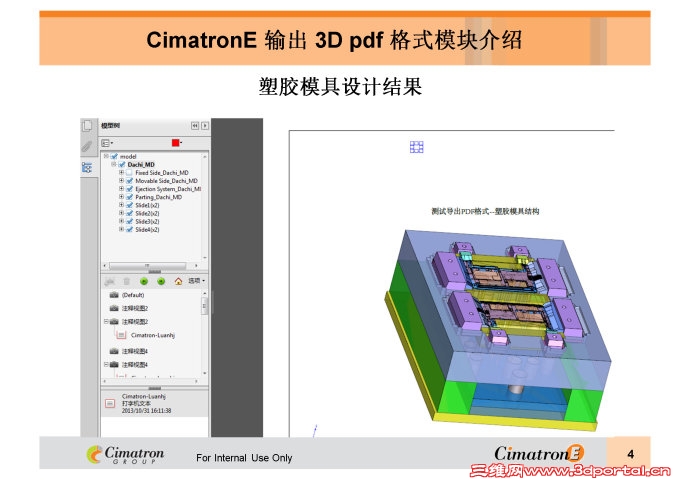
Task: Go to previous view green button
Action: point(144,281)
